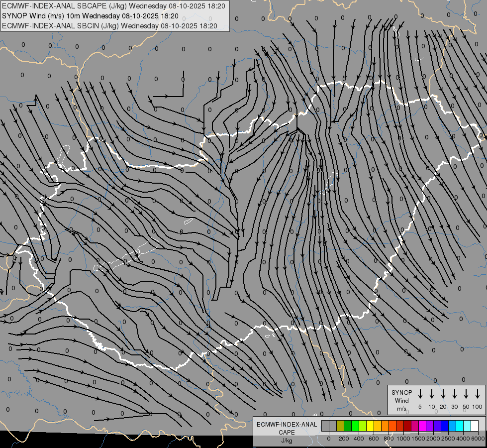Click the 5 m/s wind arrow in legend
This screenshot has width=487, height=448.
point(420,394)
